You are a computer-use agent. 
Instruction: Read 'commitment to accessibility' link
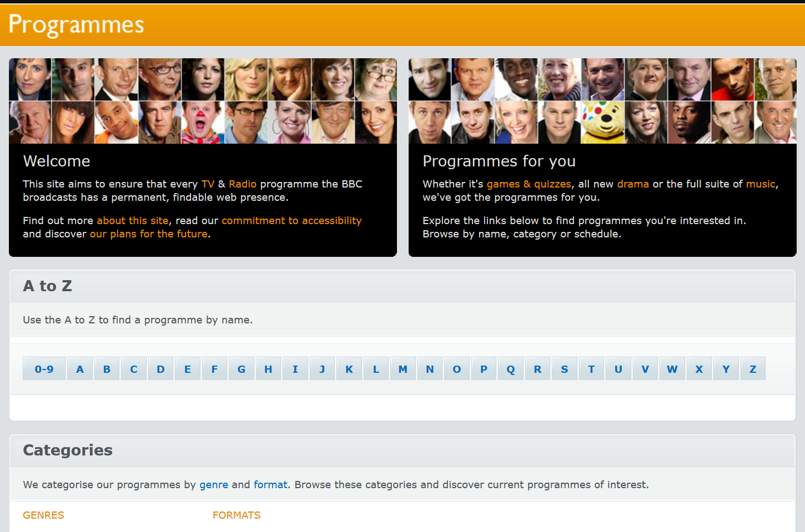pyautogui.click(x=291, y=221)
